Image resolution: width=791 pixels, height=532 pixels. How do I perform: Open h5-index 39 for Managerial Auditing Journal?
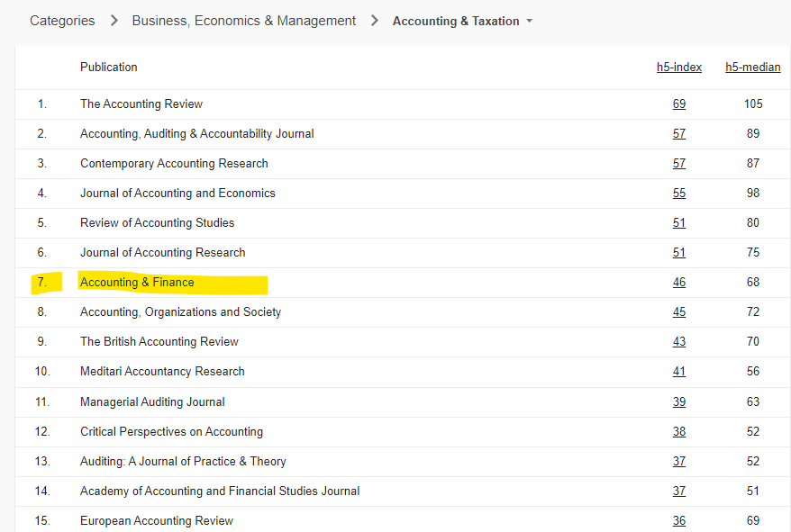click(679, 401)
